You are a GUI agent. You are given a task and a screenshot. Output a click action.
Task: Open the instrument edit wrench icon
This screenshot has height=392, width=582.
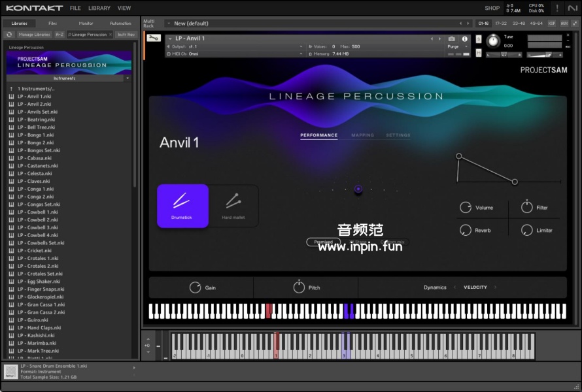click(x=153, y=38)
